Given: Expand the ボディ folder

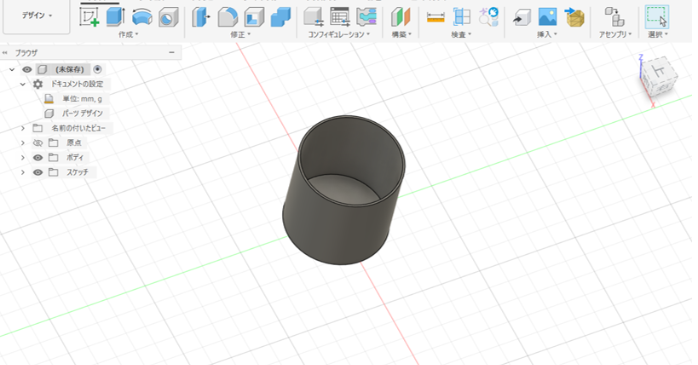Looking at the screenshot, I should pos(23,158).
